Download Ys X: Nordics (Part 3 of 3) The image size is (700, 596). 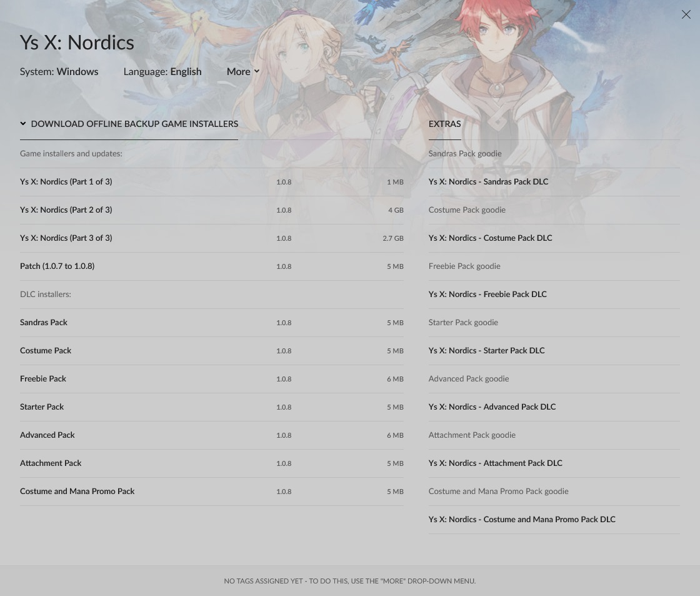click(x=212, y=238)
